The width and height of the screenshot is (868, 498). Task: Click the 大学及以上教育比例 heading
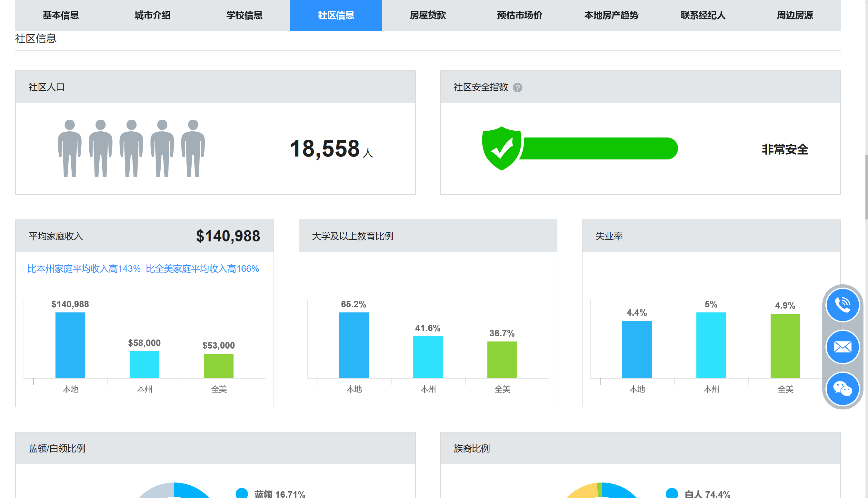pos(353,236)
